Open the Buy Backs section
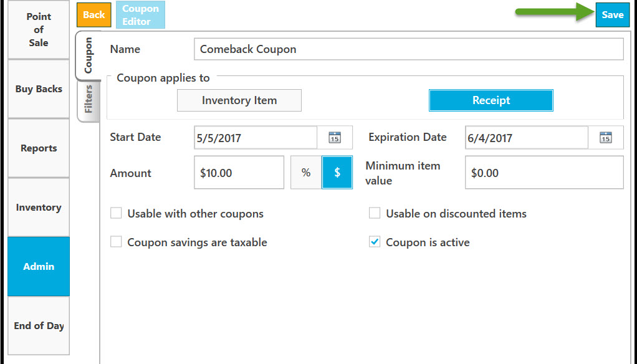637x364 pixels. [x=39, y=89]
